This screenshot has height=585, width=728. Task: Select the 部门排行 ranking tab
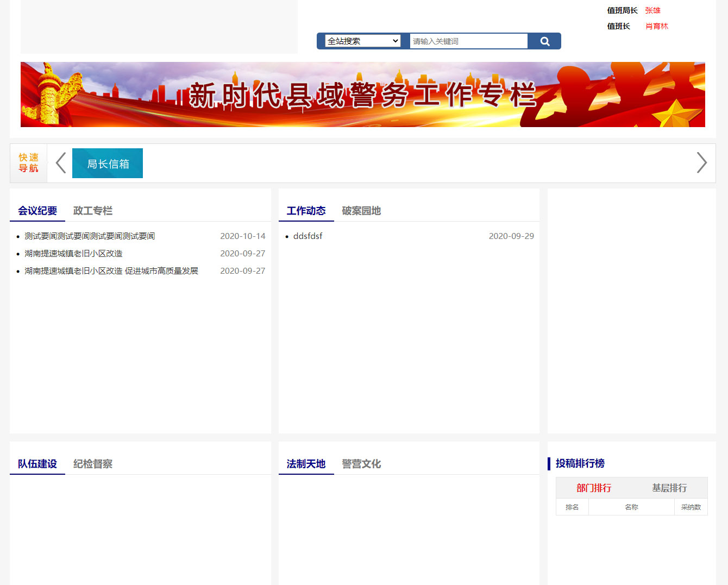(x=594, y=488)
